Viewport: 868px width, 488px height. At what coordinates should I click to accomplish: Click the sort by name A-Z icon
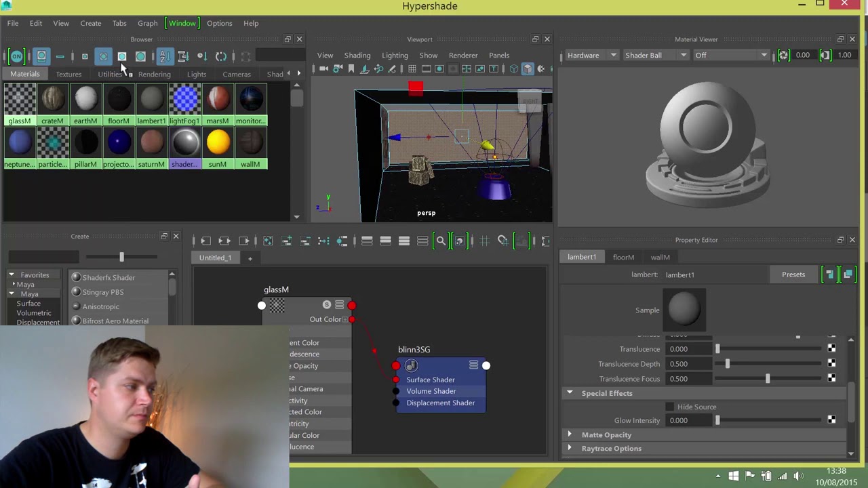(165, 56)
